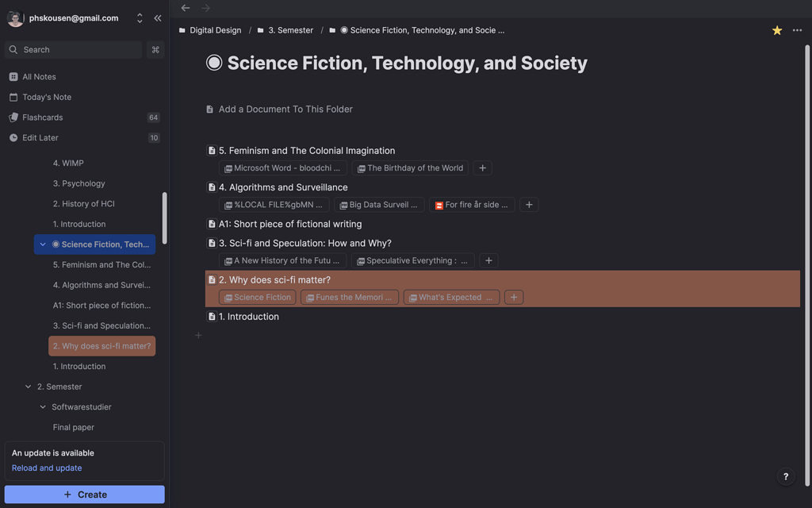
Task: Open the more options ellipsis menu
Action: 797,29
